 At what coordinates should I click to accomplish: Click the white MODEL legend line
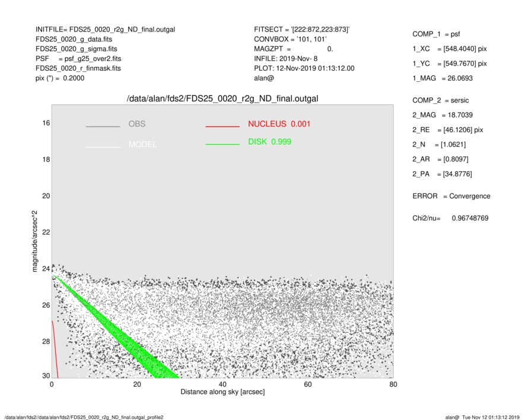103,147
